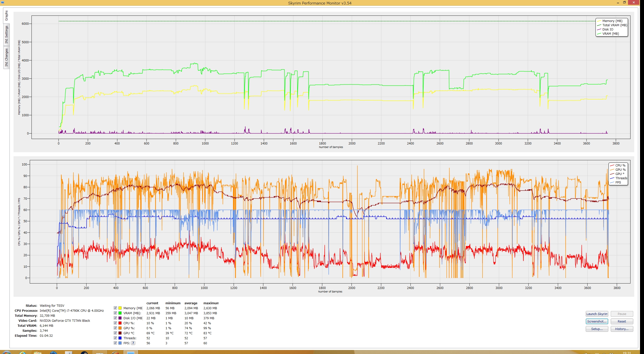This screenshot has width=644, height=354.
Task: Open the INI Settings tab
Action: (6, 35)
